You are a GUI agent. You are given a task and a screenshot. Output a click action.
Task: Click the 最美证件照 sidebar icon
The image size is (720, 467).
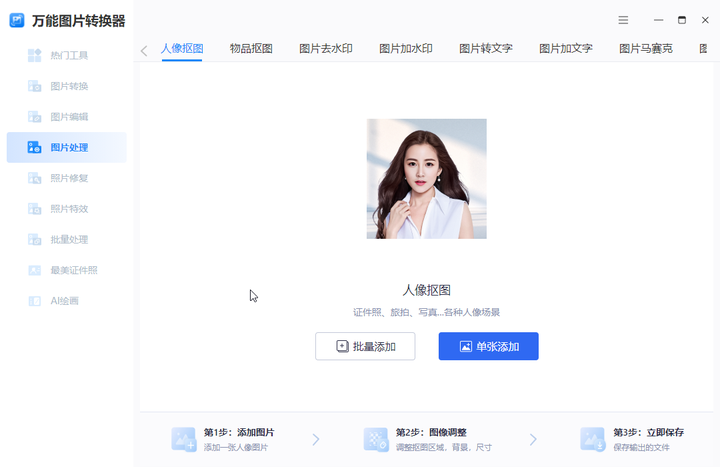point(34,270)
